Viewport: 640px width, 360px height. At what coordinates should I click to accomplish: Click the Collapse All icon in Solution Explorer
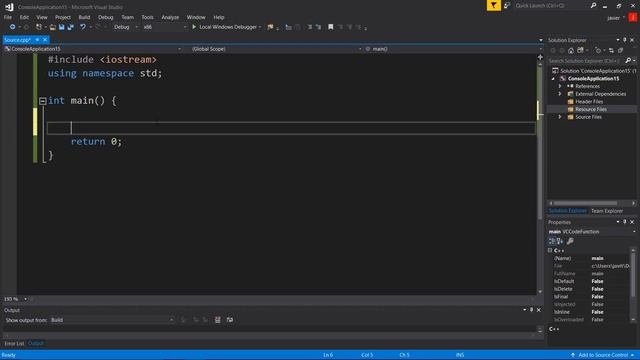[620, 50]
